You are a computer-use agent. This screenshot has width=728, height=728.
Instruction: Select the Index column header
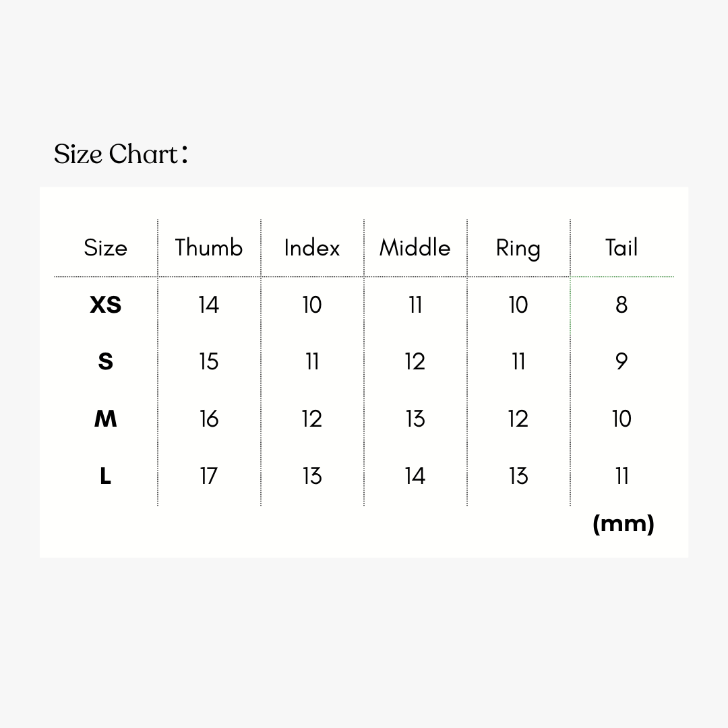tap(312, 248)
